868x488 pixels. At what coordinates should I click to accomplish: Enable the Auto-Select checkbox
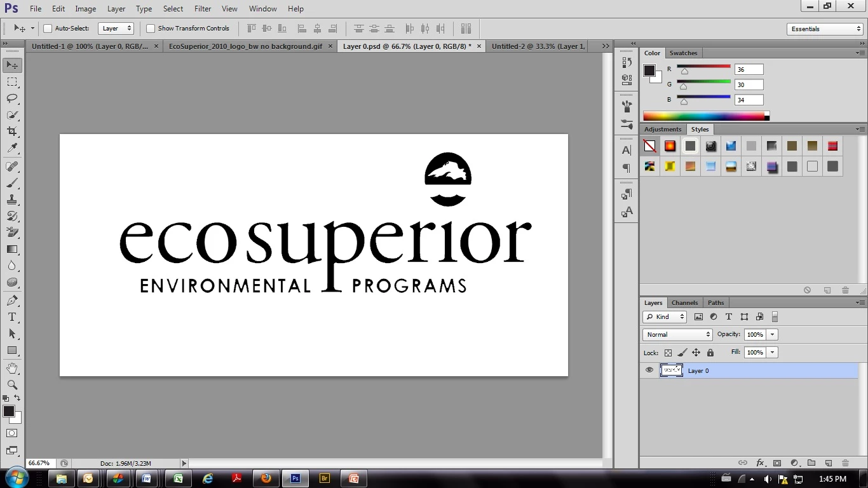click(x=48, y=29)
